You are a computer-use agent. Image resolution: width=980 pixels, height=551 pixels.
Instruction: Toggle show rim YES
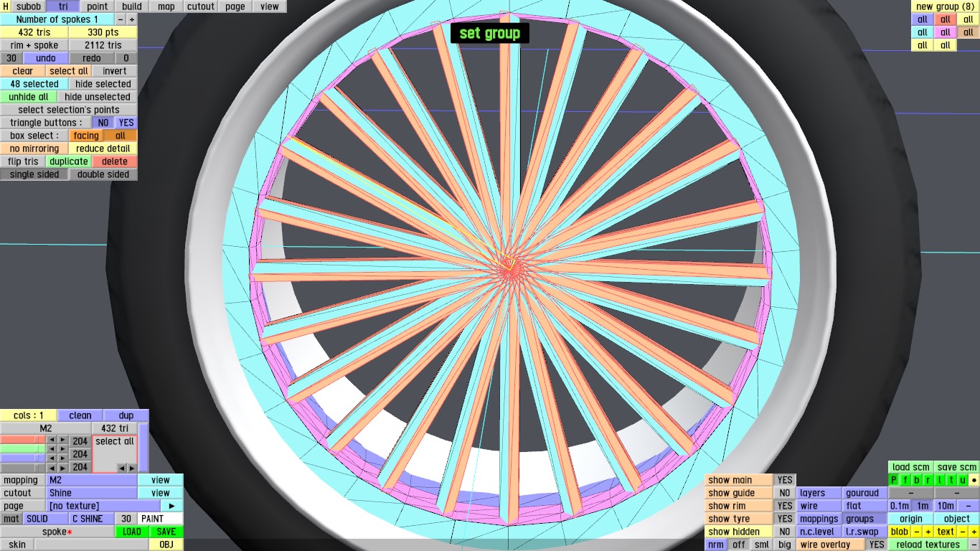click(786, 506)
